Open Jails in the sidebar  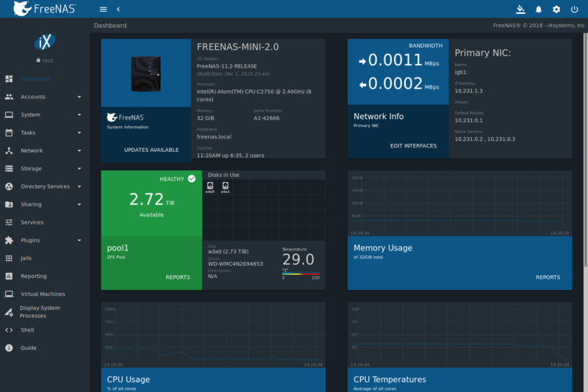coord(28,258)
